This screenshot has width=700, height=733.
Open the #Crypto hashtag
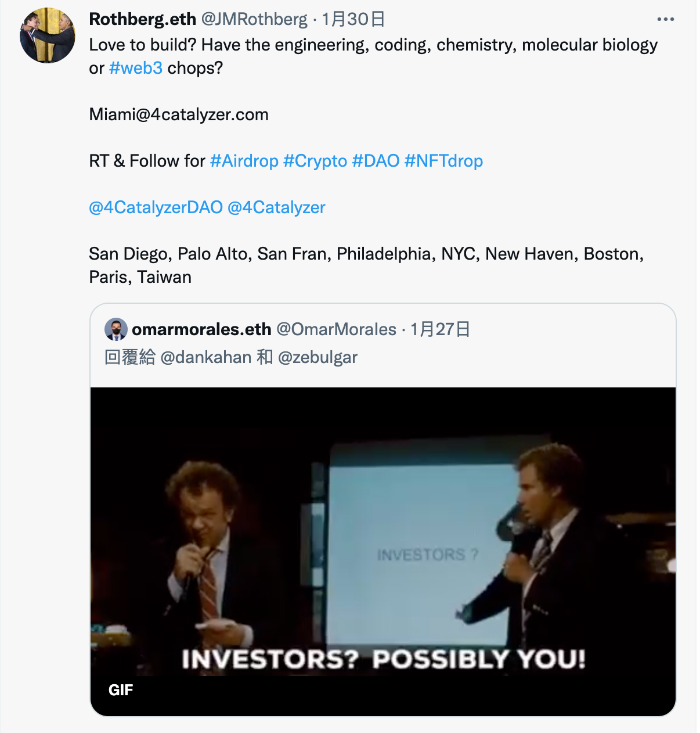coord(315,161)
